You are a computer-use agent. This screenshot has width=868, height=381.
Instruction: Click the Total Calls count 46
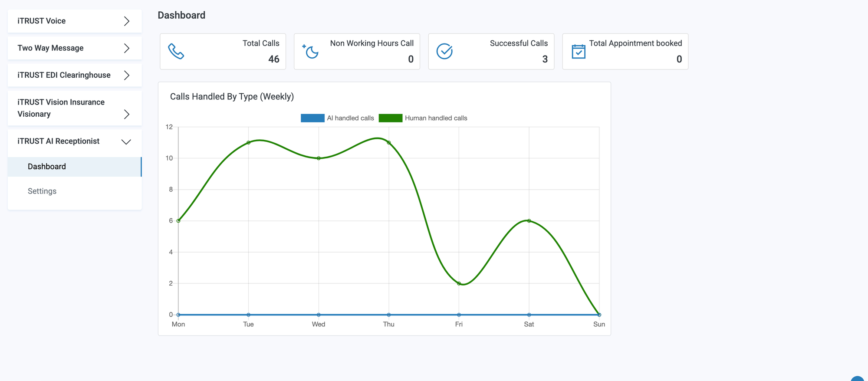coord(273,59)
